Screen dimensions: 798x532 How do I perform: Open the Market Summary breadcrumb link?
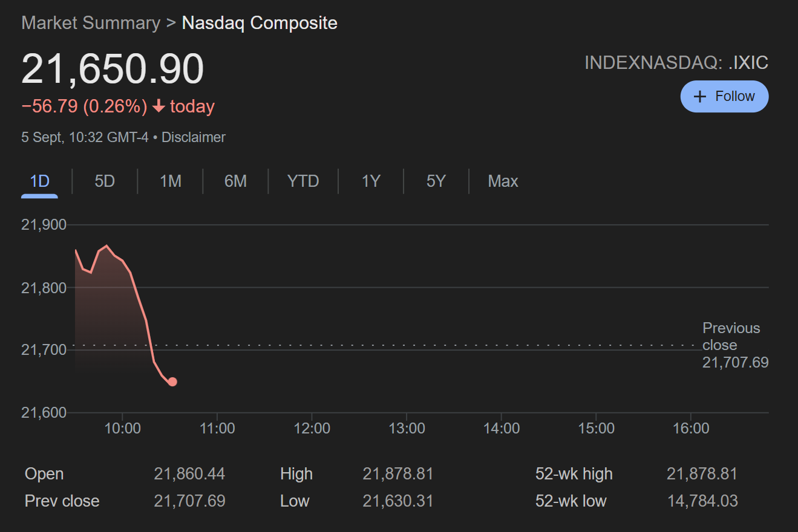tap(91, 23)
